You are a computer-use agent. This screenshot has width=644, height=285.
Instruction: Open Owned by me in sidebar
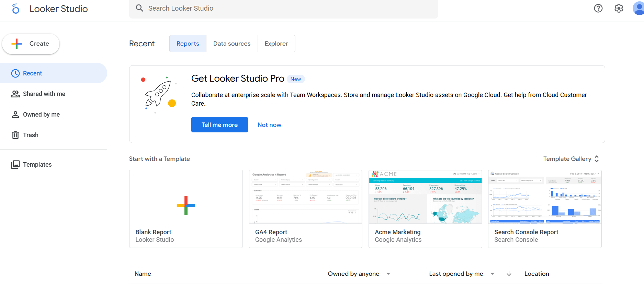pos(54,115)
